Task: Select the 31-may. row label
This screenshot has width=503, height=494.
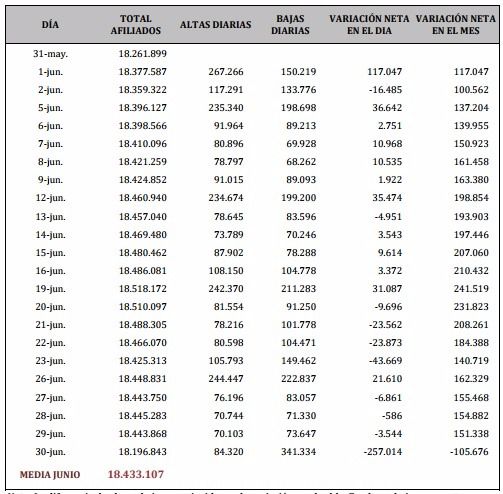Action: [x=50, y=54]
